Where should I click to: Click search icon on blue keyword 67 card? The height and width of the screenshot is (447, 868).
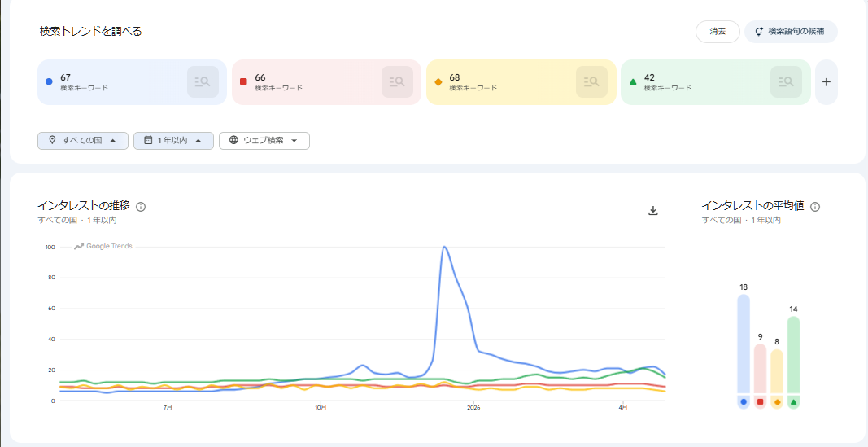[x=203, y=81]
